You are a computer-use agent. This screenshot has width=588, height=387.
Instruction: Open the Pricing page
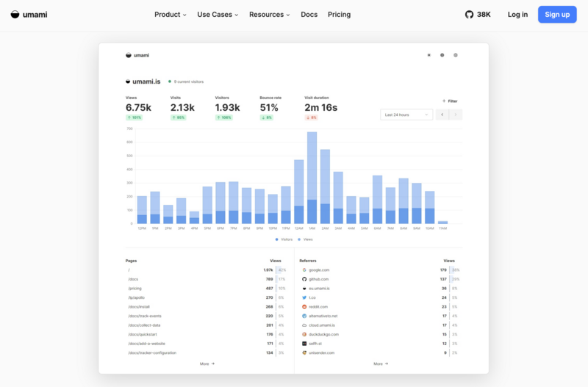click(x=339, y=15)
